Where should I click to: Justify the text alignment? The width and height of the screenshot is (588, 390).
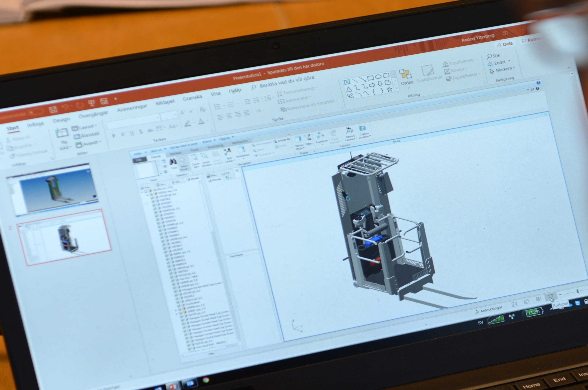point(247,113)
